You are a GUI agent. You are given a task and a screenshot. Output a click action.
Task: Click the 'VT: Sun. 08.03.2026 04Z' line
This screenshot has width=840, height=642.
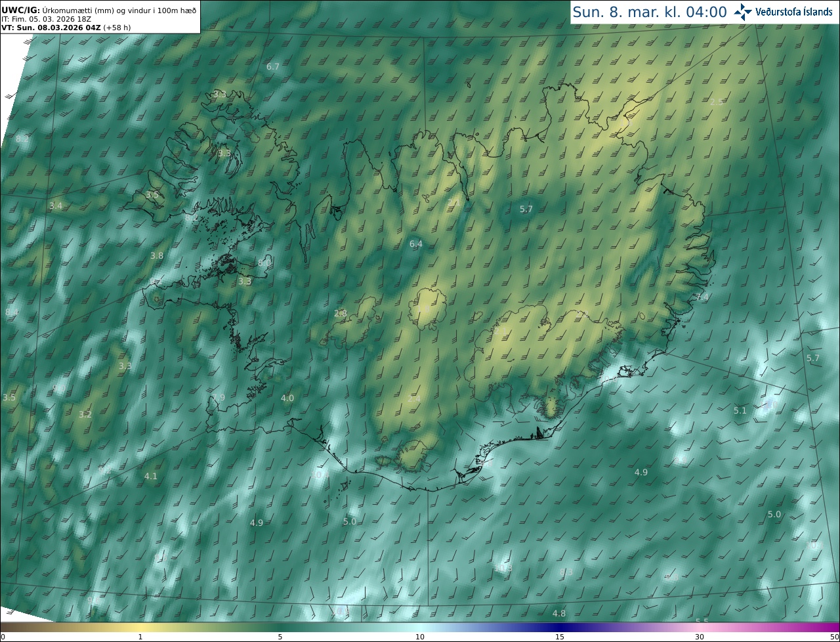(51, 28)
